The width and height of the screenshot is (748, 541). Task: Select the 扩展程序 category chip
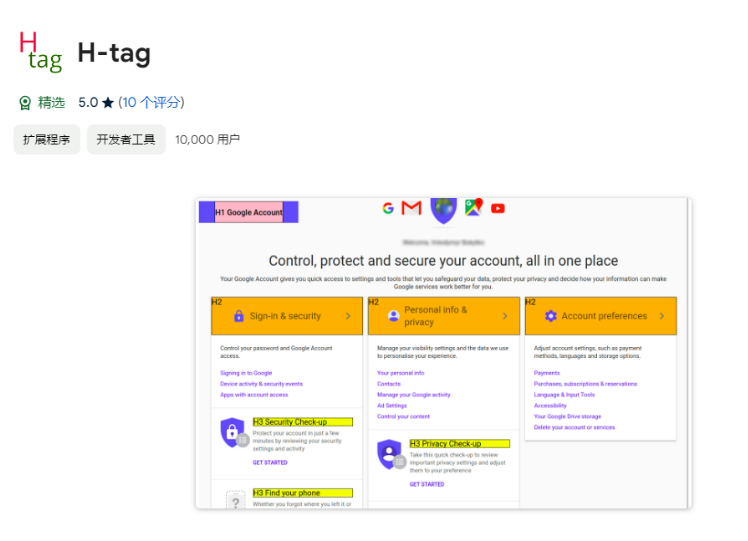point(47,140)
